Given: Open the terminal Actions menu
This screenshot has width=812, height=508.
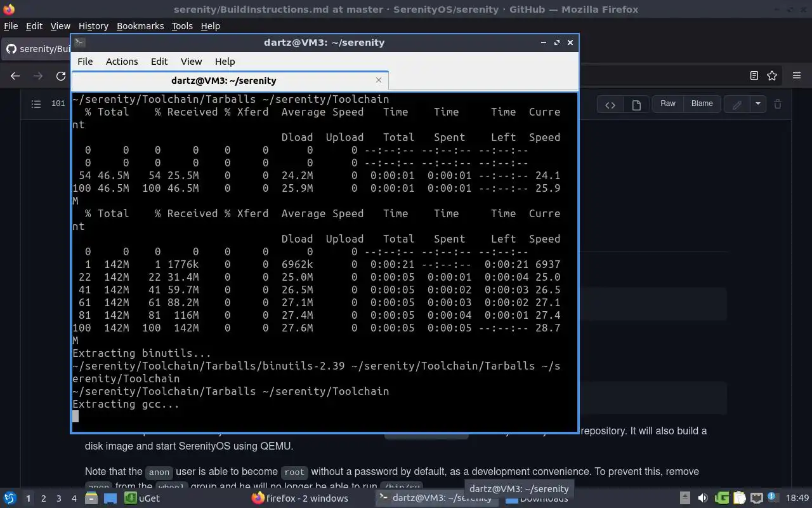Looking at the screenshot, I should [x=122, y=62].
